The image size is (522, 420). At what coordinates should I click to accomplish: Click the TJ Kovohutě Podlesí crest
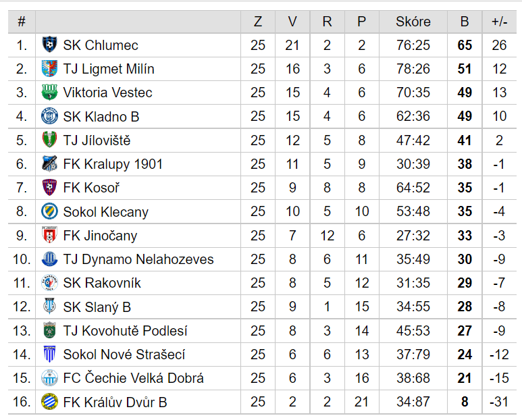(x=49, y=330)
